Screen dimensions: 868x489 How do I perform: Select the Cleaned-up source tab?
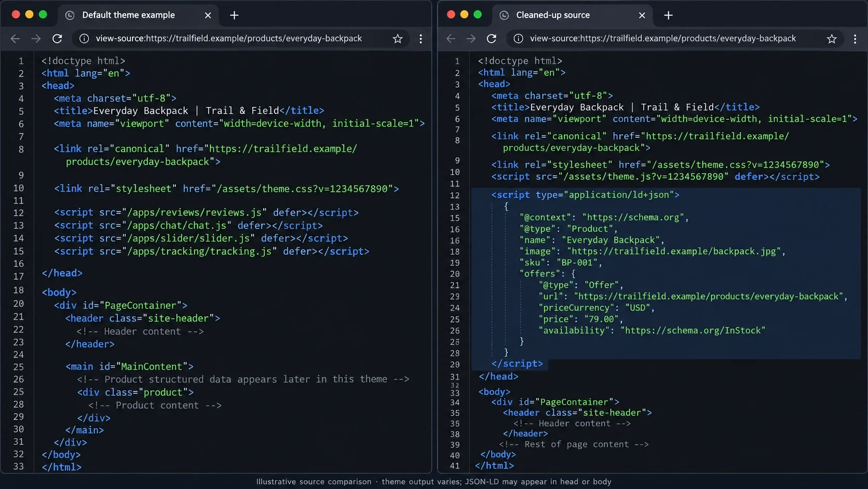572,15
